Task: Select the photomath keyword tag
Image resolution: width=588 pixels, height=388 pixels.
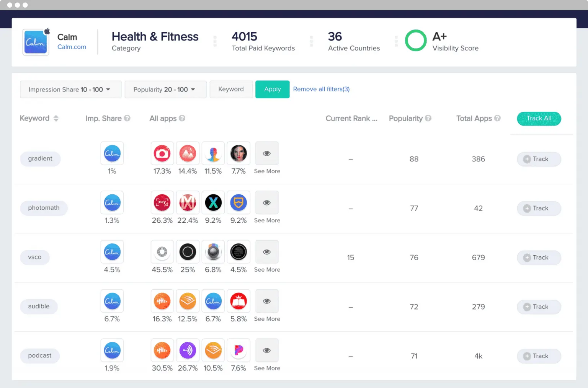Action: click(x=44, y=208)
